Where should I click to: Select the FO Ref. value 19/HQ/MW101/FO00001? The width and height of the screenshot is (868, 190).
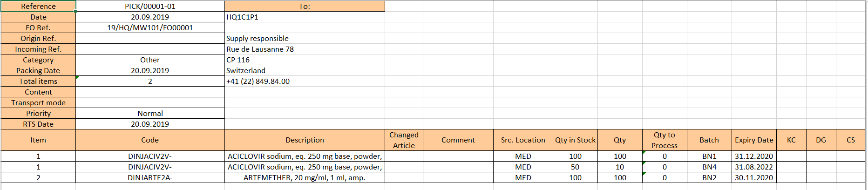(150, 27)
